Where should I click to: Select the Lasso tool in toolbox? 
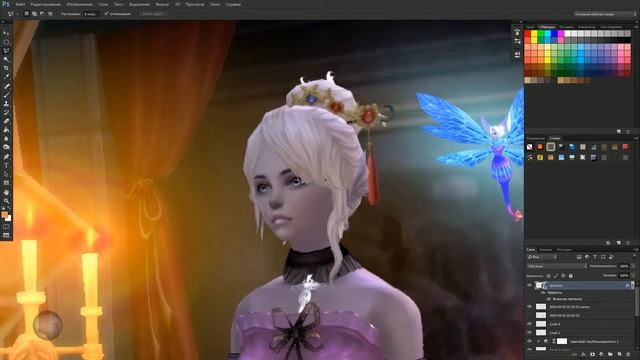coord(6,51)
